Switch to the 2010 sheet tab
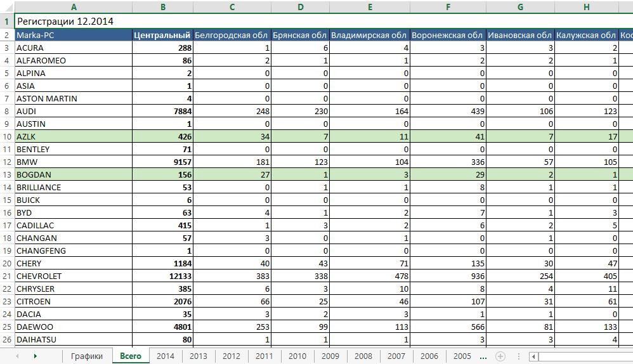Viewport: 633px width, 364px height. click(297, 356)
